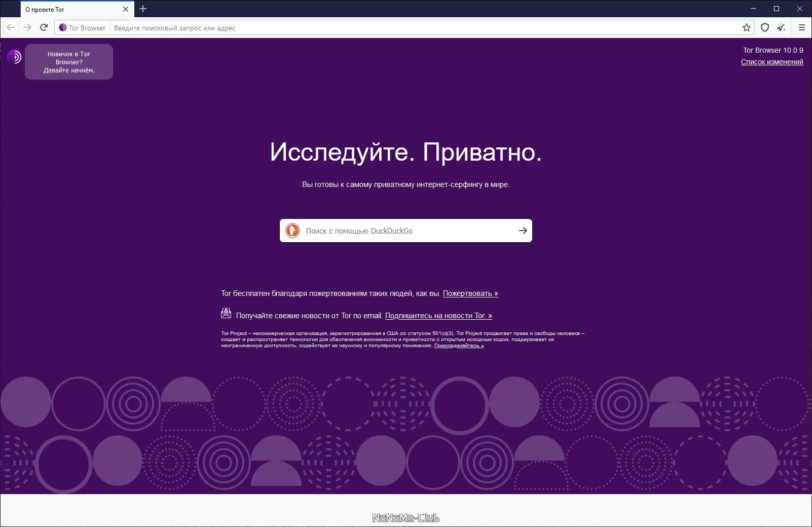The height and width of the screenshot is (527, 812).
Task: Follow the 'Пожертвовать »' donate link
Action: 470,293
